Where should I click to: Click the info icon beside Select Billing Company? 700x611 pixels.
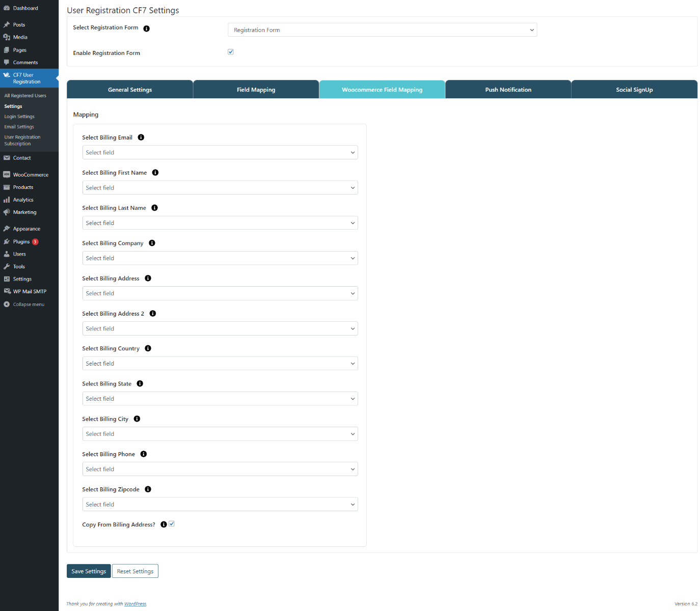[x=152, y=243]
